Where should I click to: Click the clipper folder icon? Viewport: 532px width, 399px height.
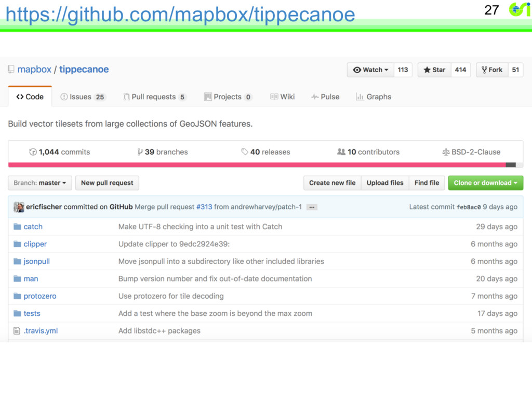tap(17, 244)
